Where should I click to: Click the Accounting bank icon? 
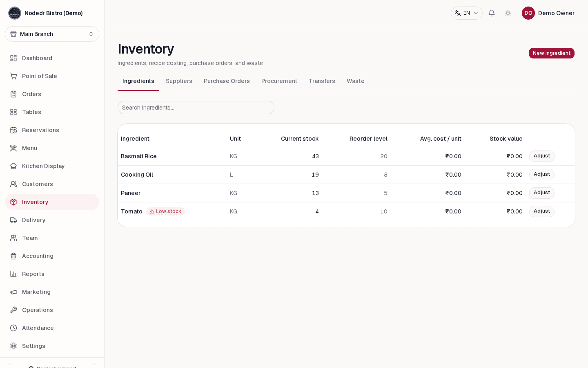click(x=13, y=256)
